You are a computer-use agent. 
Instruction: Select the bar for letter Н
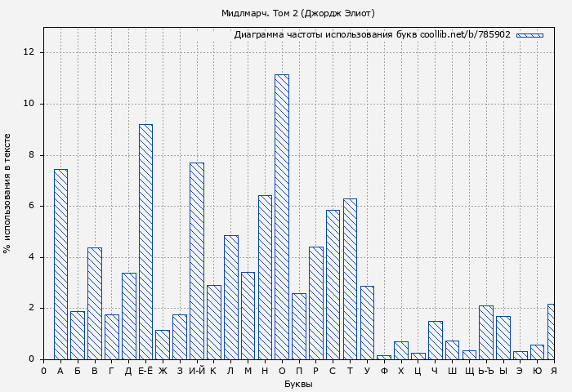pyautogui.click(x=265, y=277)
